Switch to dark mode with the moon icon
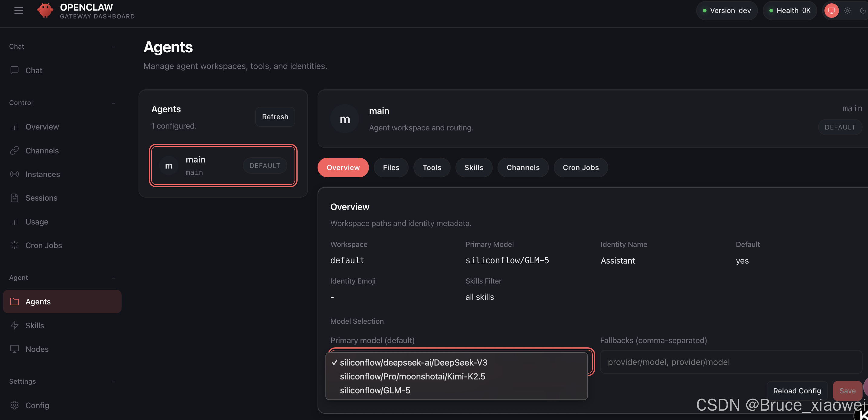The height and width of the screenshot is (420, 868). point(863,10)
